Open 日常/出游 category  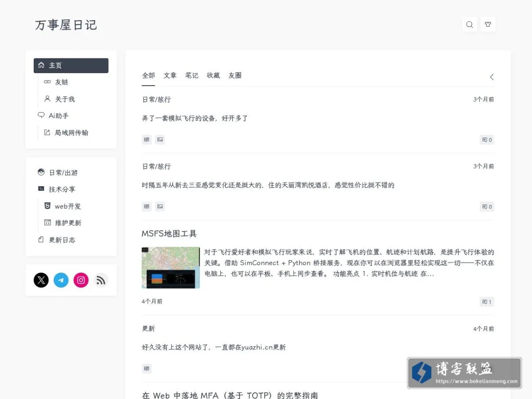click(x=63, y=172)
